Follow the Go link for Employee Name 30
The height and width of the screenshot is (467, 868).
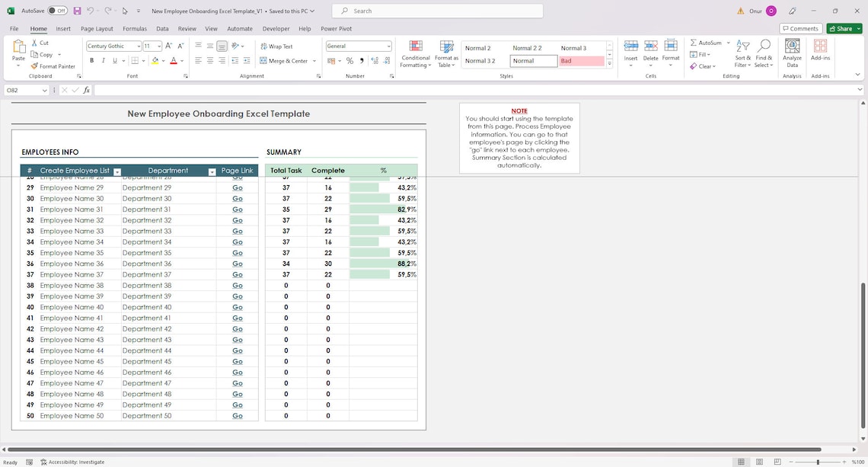(x=237, y=198)
